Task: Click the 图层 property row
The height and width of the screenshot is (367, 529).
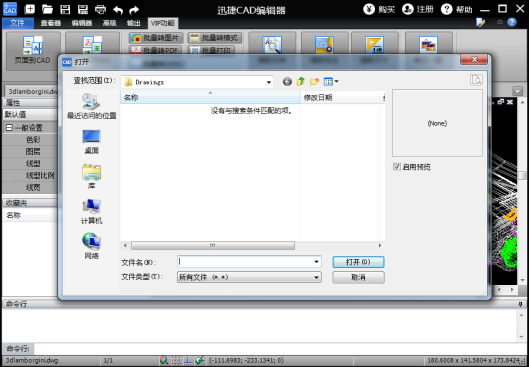Action: click(33, 152)
